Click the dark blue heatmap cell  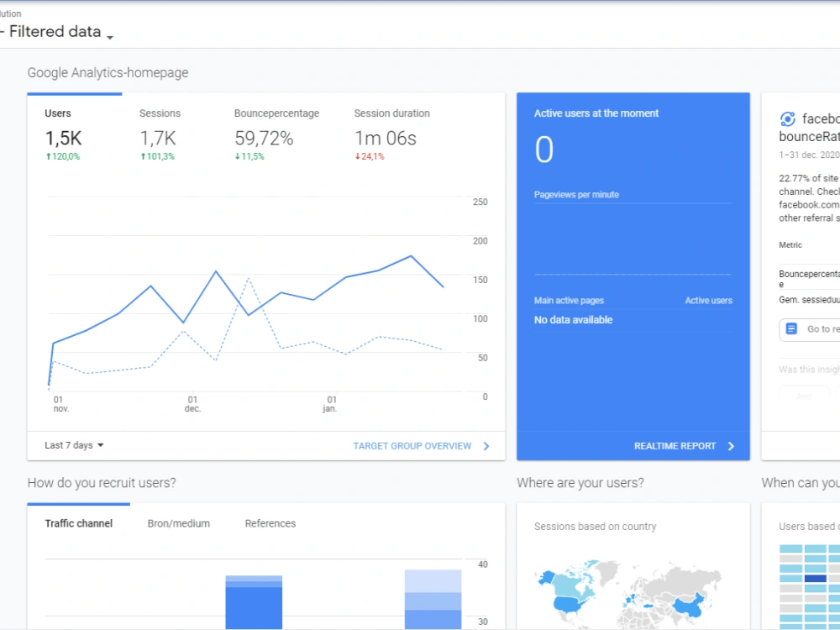816,579
